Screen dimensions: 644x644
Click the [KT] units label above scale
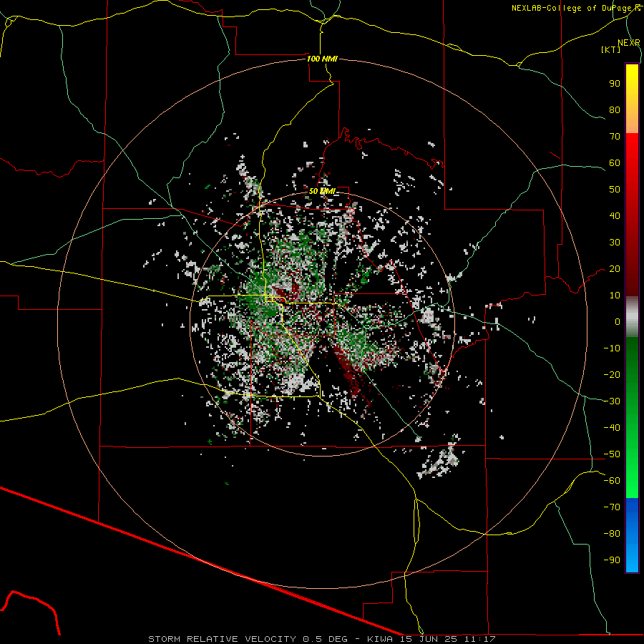point(611,49)
